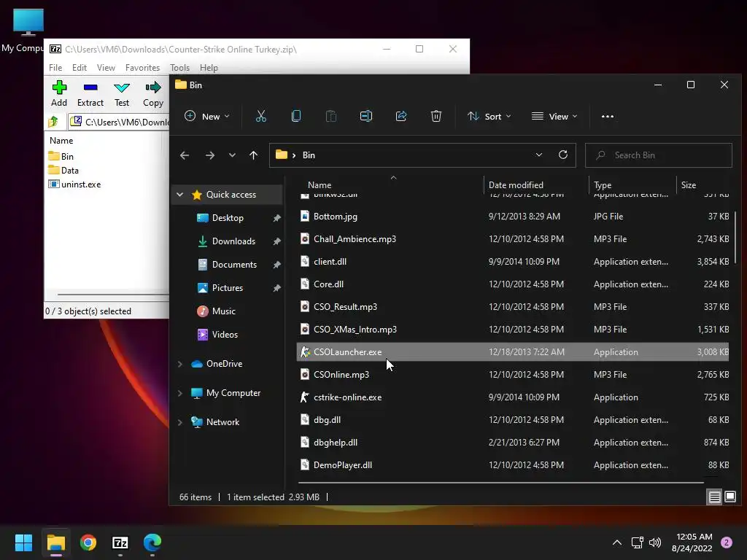Switch to large thumbnails view icon
The image size is (747, 560).
(729, 497)
